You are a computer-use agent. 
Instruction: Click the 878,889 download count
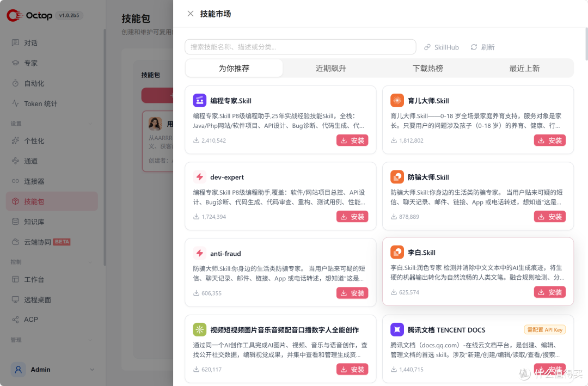tap(405, 217)
